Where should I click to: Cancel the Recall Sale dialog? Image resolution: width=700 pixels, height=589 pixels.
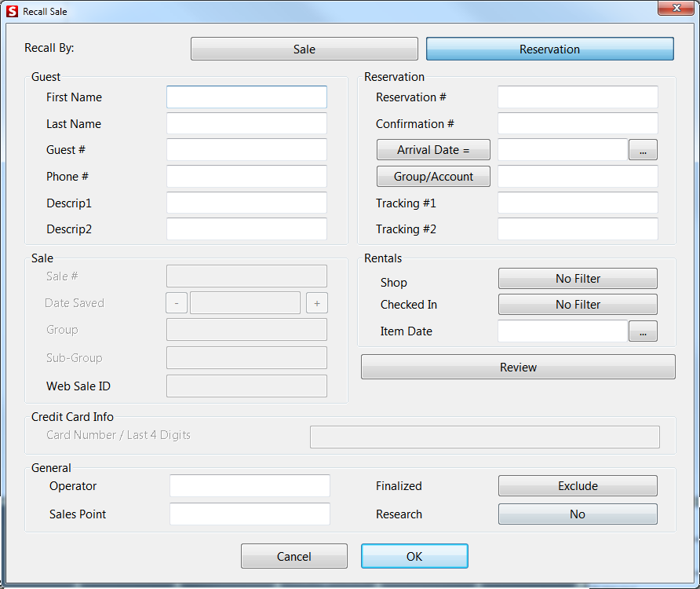tap(293, 556)
